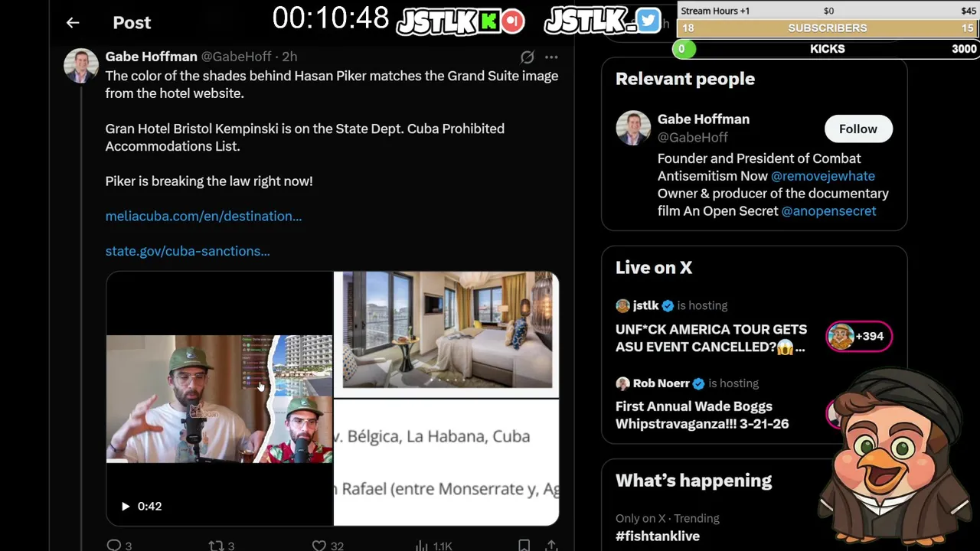
Task: Repost using the retweet icon
Action: click(x=217, y=545)
